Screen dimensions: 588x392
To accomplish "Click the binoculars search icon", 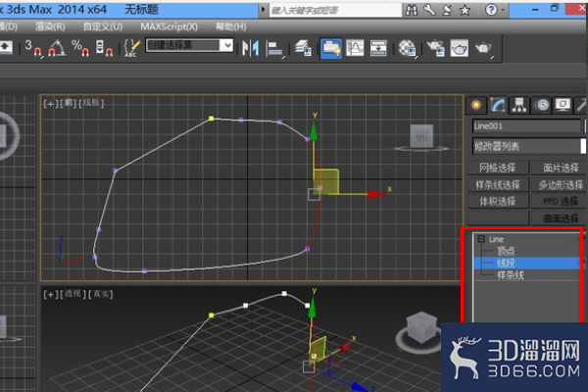I will pos(412,10).
